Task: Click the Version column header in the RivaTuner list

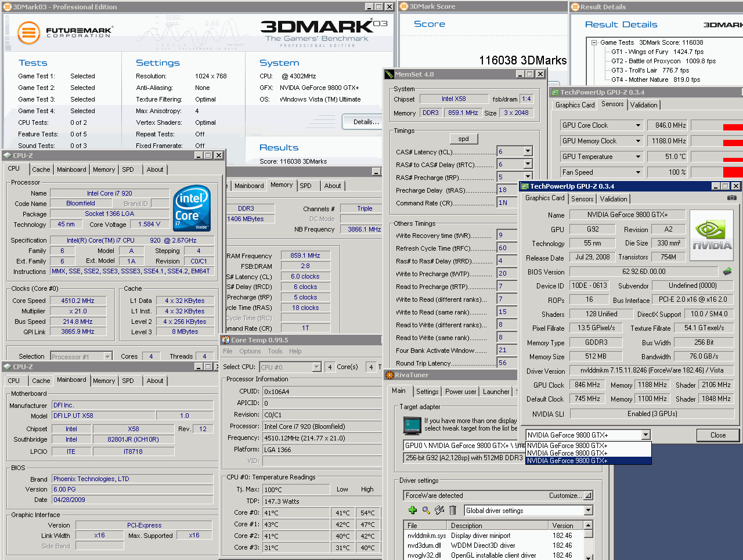Action: tap(565, 526)
